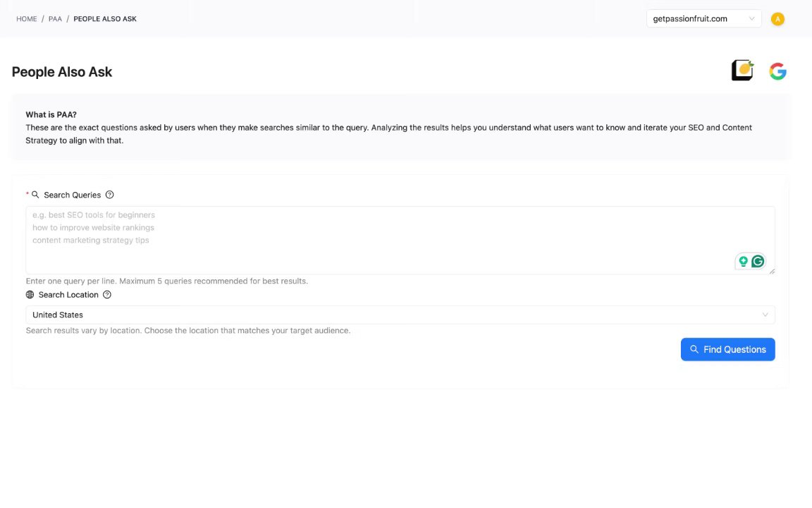Click chevron arrow of the location selector
This screenshot has width=812, height=508.
click(x=765, y=315)
